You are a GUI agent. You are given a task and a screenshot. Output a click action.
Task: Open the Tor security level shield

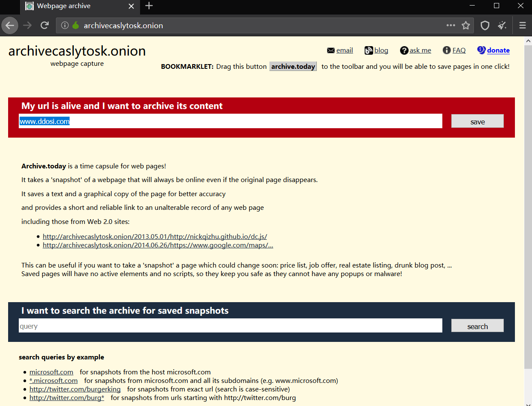click(x=485, y=26)
